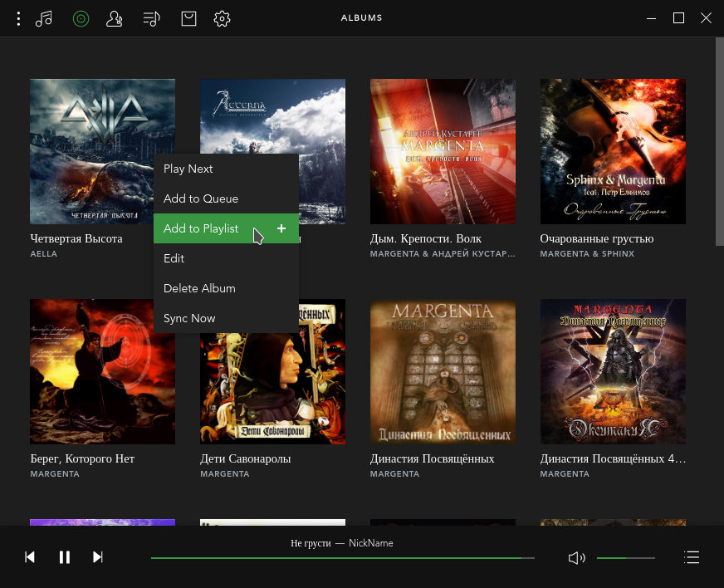This screenshot has height=588, width=724.
Task: Open the Artists view icon
Action: tap(114, 18)
